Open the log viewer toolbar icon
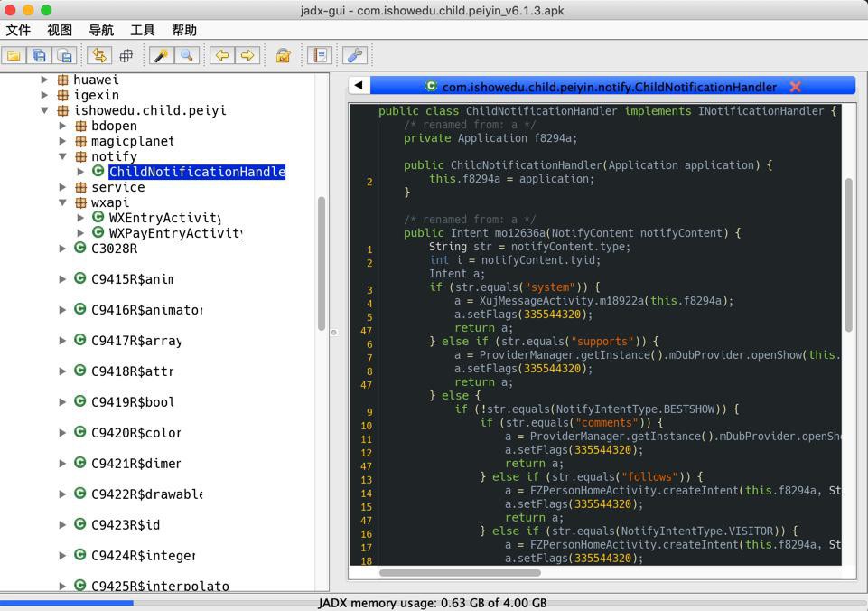Image resolution: width=868 pixels, height=611 pixels. [320, 55]
